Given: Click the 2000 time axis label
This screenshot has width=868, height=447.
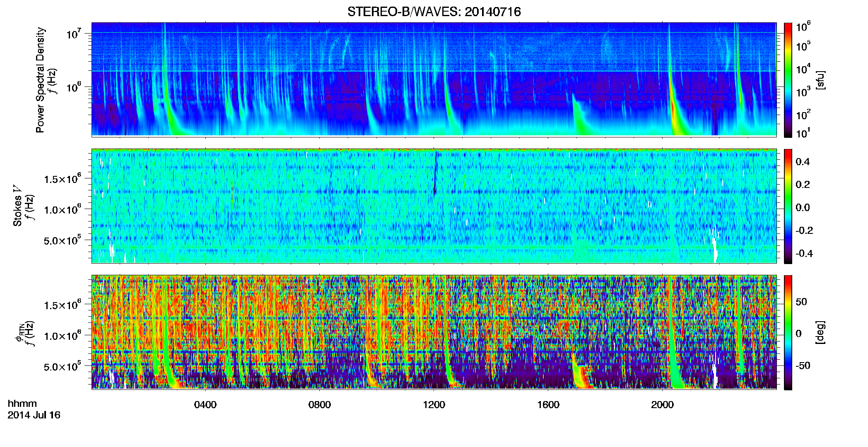Looking at the screenshot, I should [662, 405].
